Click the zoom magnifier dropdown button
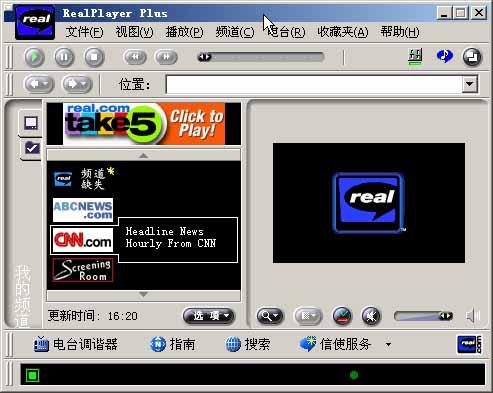 (x=270, y=316)
